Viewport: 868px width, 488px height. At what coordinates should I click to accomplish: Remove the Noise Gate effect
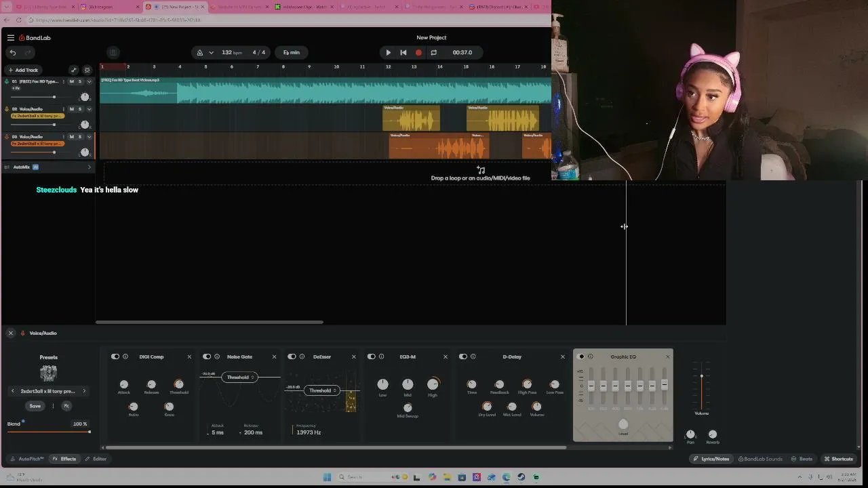(x=274, y=357)
